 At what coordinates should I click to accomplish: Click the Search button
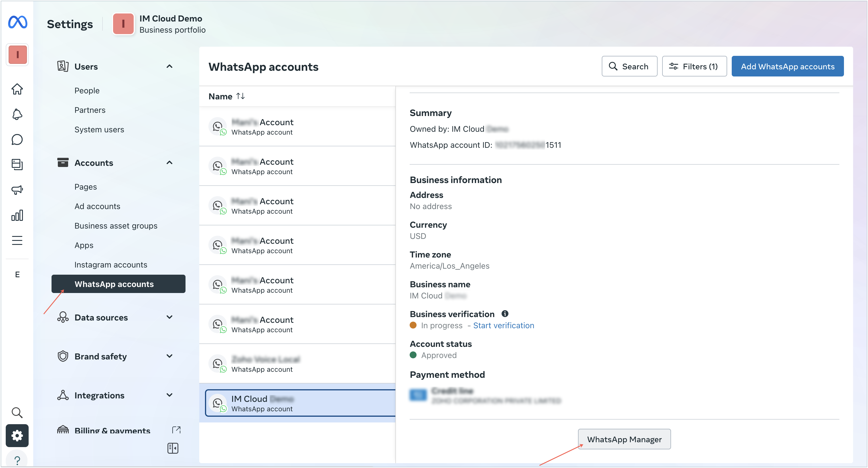click(x=629, y=66)
